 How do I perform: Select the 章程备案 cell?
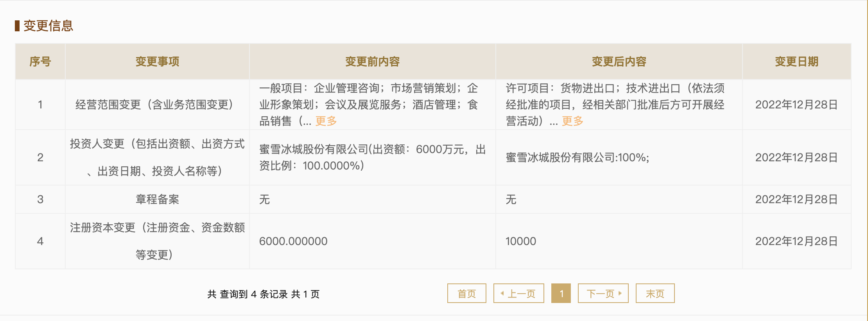(157, 199)
